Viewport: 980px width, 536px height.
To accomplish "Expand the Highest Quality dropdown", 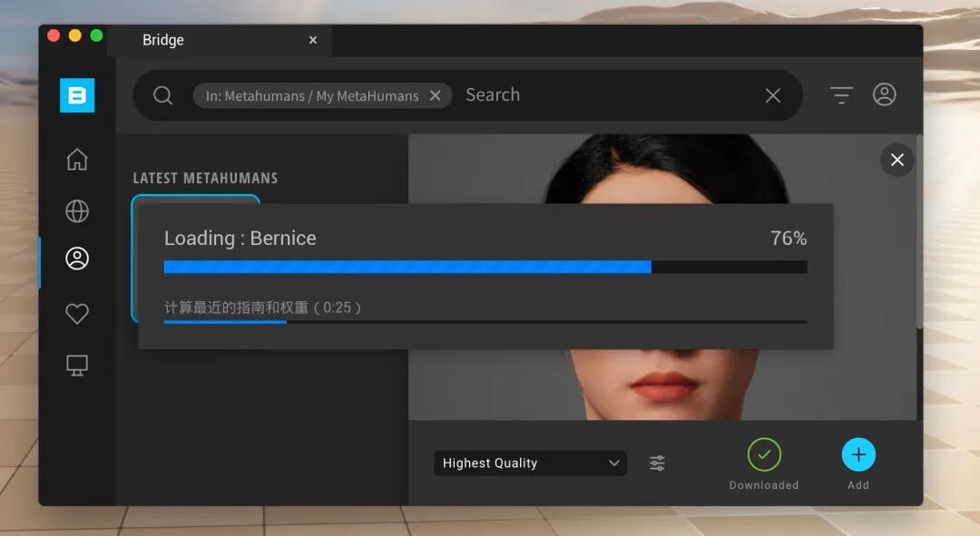I will click(530, 463).
